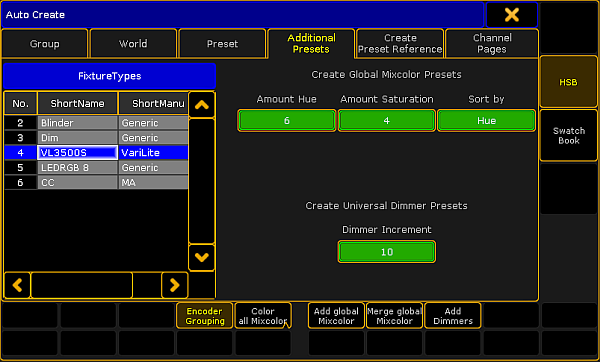The height and width of the screenshot is (362, 600).
Task: Click the horizontal scrollbar track under the fixture table
Action: [x=96, y=285]
